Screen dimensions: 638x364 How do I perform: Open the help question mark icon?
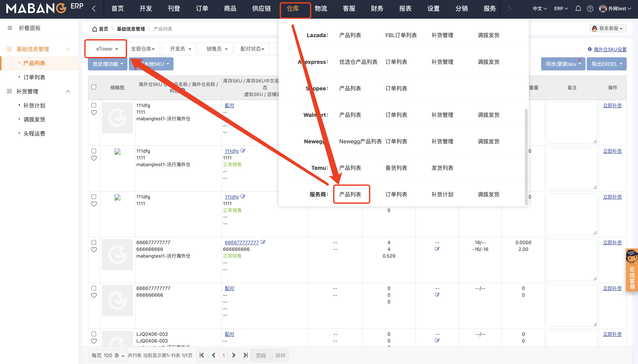(x=590, y=9)
